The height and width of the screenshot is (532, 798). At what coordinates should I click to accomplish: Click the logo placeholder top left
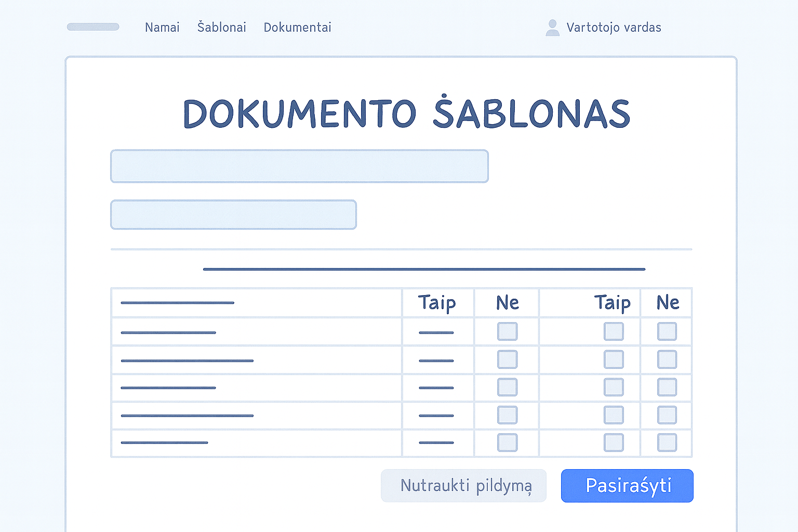pyautogui.click(x=93, y=26)
